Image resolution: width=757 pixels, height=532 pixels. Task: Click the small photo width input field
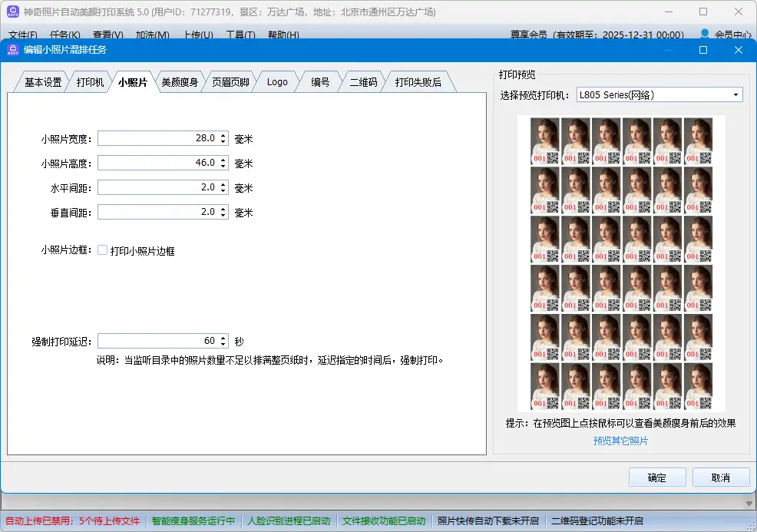tap(157, 139)
